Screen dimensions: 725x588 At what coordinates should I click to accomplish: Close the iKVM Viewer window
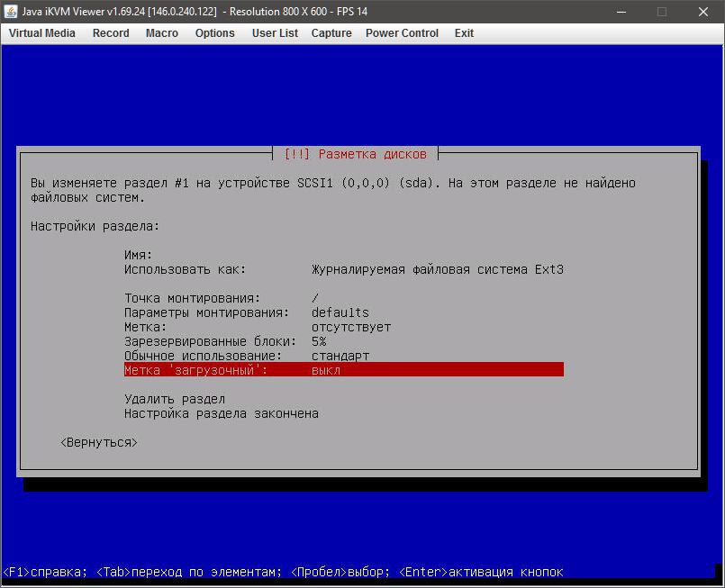(703, 12)
